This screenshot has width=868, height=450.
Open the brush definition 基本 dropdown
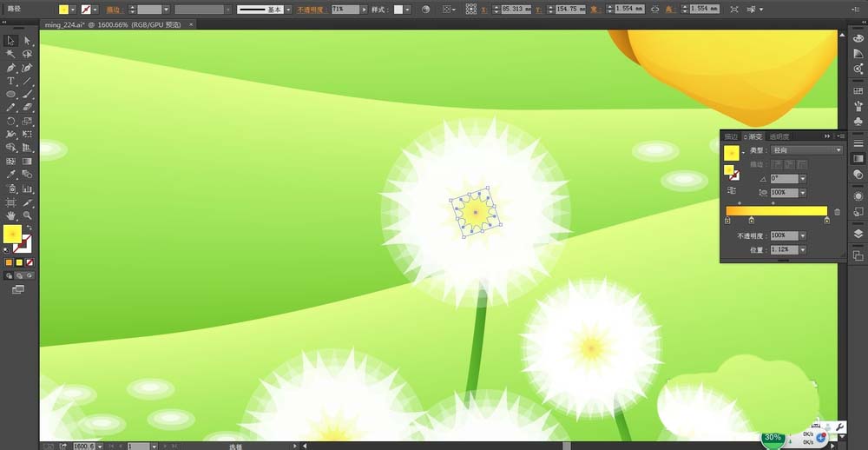click(288, 10)
